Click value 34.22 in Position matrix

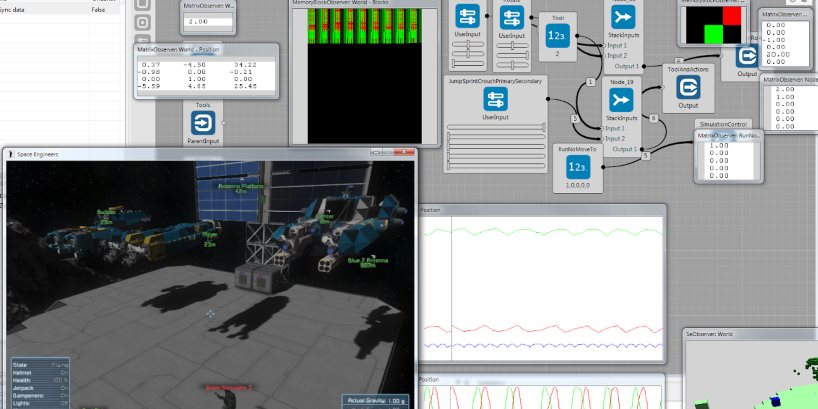coord(245,65)
